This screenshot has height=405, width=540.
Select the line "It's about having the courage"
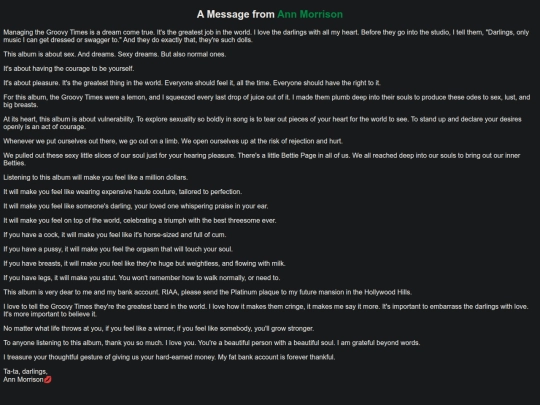[69, 69]
